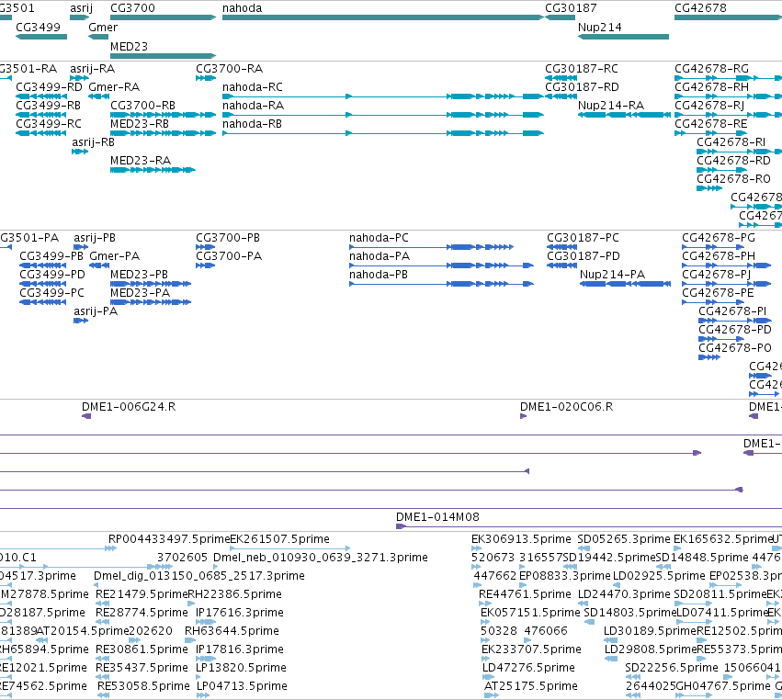Select transcript CG42678-RG
This screenshot has width=782, height=700.
[x=728, y=78]
